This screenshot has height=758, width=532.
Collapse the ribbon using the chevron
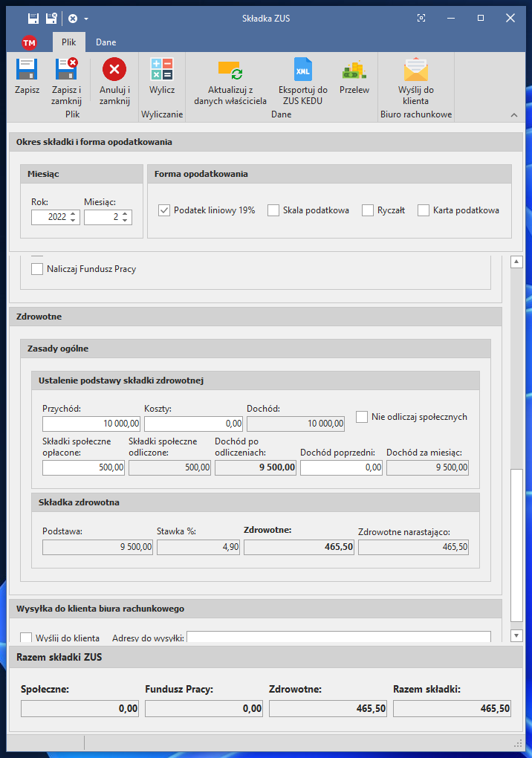click(513, 114)
